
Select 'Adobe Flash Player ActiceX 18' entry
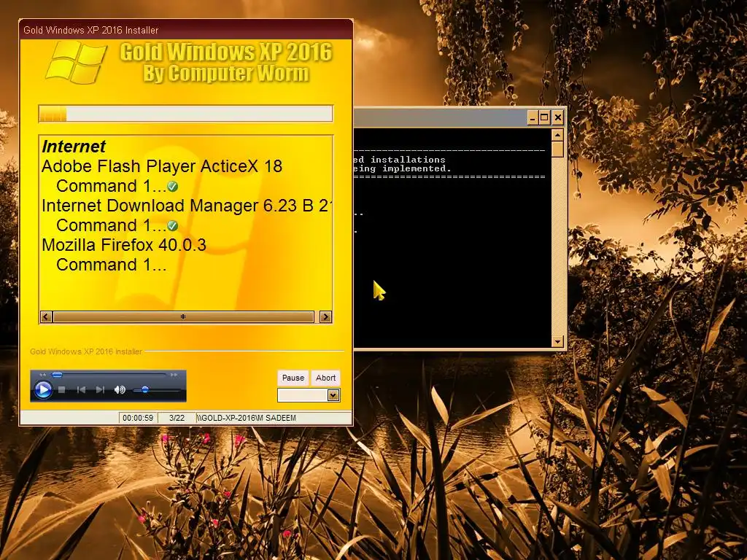(162, 166)
